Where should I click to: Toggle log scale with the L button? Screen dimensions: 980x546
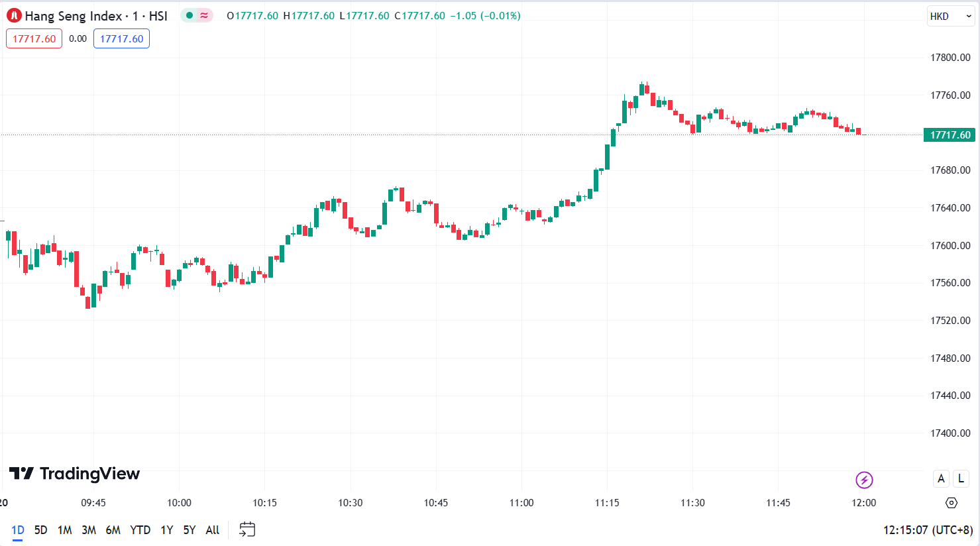[961, 478]
